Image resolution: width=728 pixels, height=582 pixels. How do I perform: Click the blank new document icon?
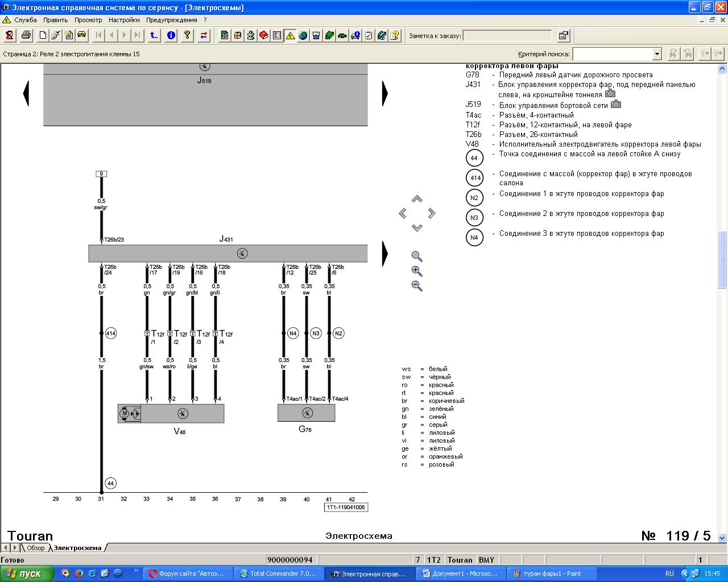[x=43, y=35]
